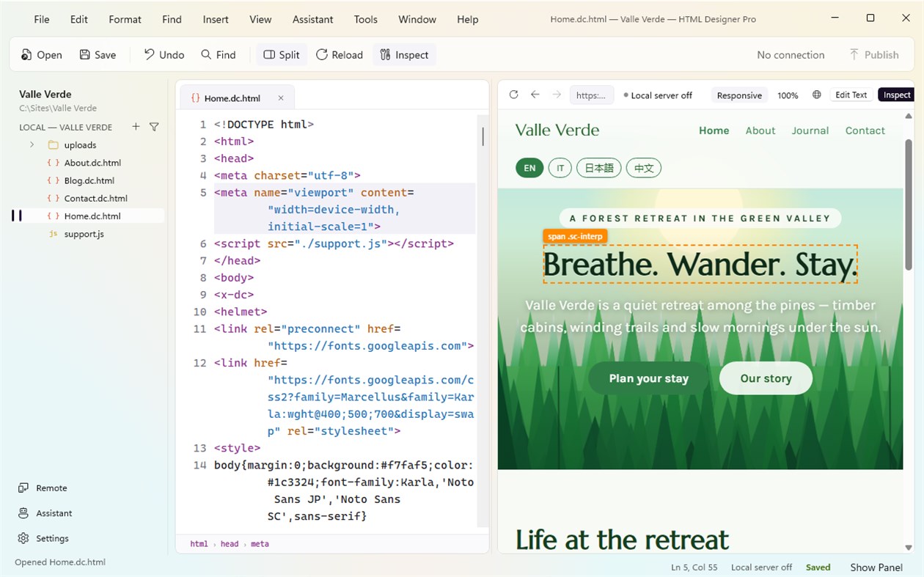Toggle Split view in the toolbar
This screenshot has width=924, height=577.
(x=282, y=55)
